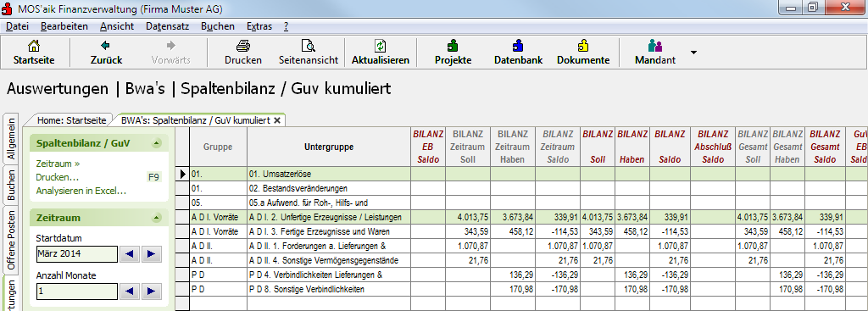Image resolution: width=868 pixels, height=311 pixels.
Task: Switch to Home: Startseite tab
Action: pos(72,120)
